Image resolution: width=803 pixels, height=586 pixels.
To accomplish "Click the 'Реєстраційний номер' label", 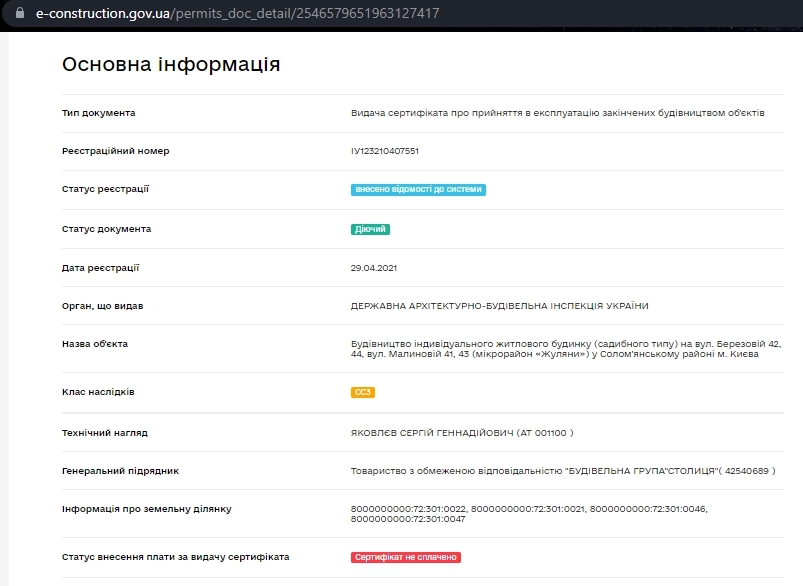I will (x=116, y=151).
